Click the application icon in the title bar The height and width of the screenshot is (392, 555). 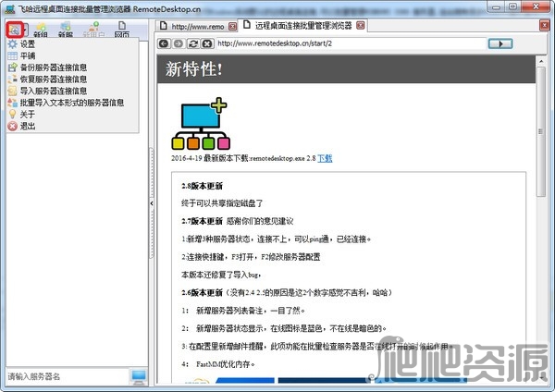pos(10,9)
